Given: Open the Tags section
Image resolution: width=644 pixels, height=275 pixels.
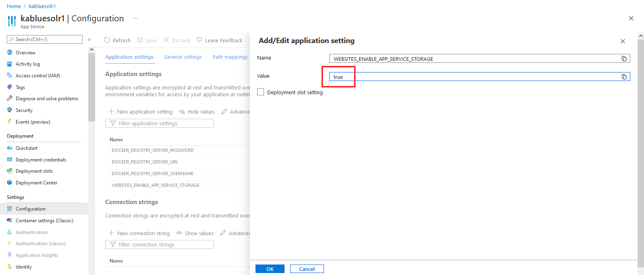Looking at the screenshot, I should pyautogui.click(x=20, y=87).
